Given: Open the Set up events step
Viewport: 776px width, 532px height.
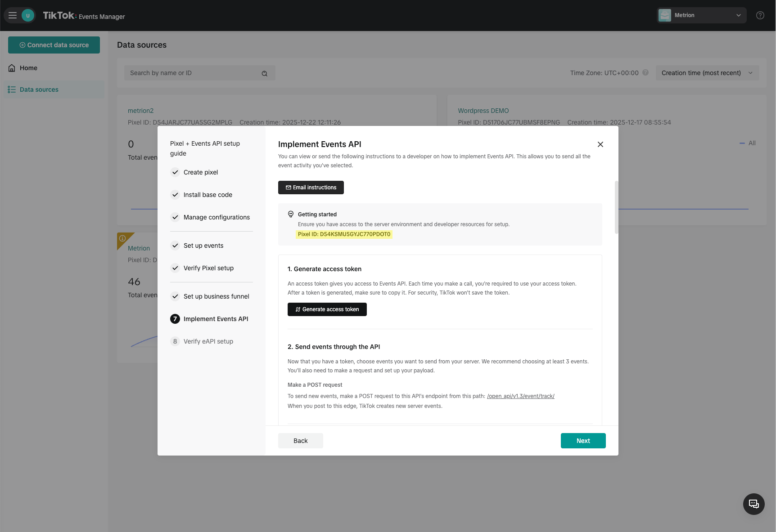Looking at the screenshot, I should [x=203, y=246].
